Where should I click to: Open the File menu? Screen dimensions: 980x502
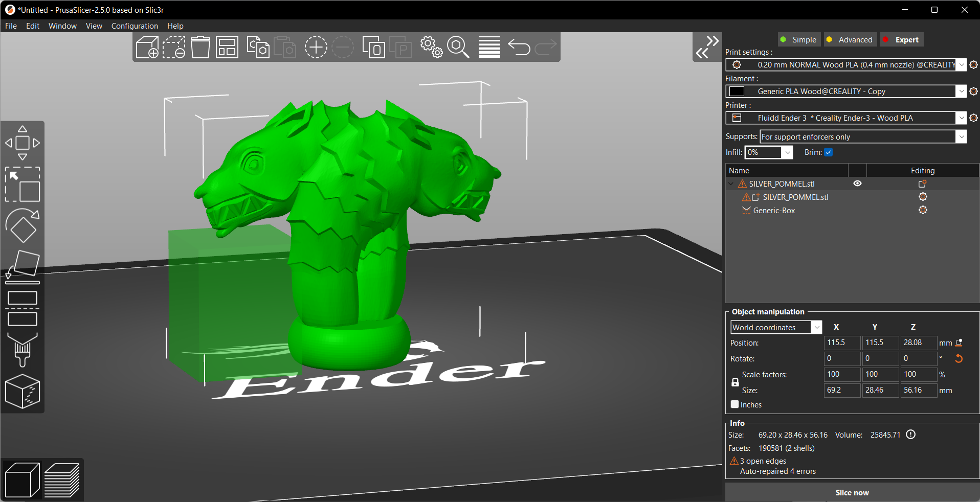click(x=11, y=26)
